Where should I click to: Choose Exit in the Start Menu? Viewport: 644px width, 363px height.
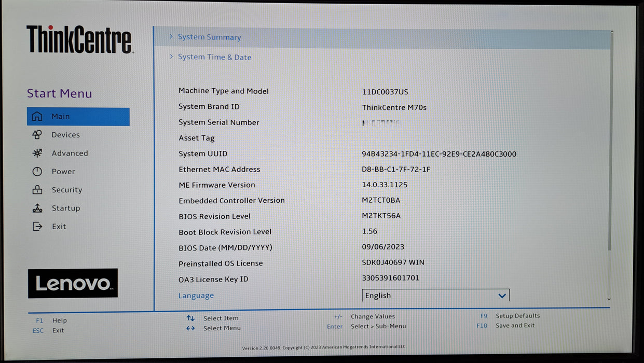point(59,226)
